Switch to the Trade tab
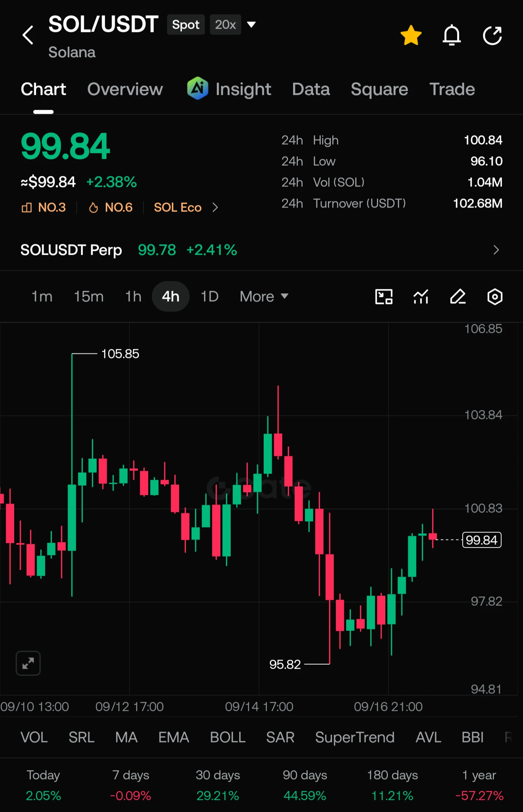Image resolution: width=523 pixels, height=812 pixels. click(452, 89)
